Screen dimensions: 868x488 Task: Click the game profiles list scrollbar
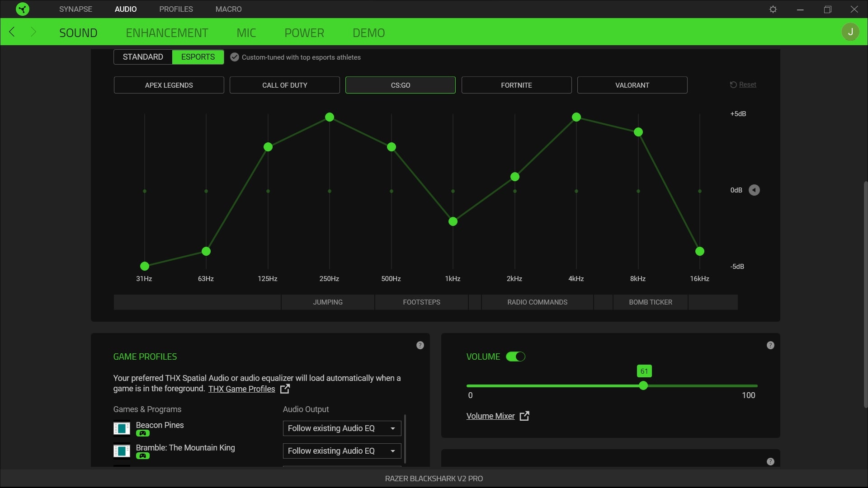(x=405, y=439)
